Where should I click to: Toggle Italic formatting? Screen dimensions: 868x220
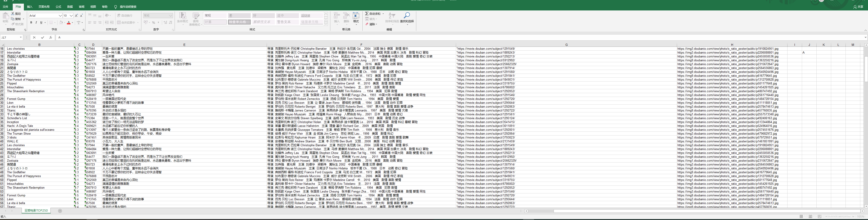tap(36, 22)
